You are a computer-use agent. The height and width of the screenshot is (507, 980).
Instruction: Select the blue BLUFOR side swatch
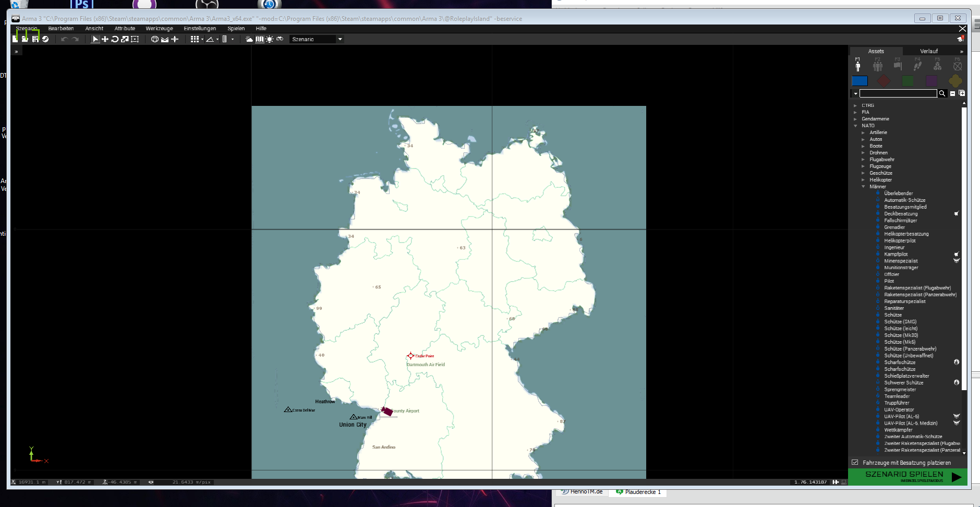860,81
